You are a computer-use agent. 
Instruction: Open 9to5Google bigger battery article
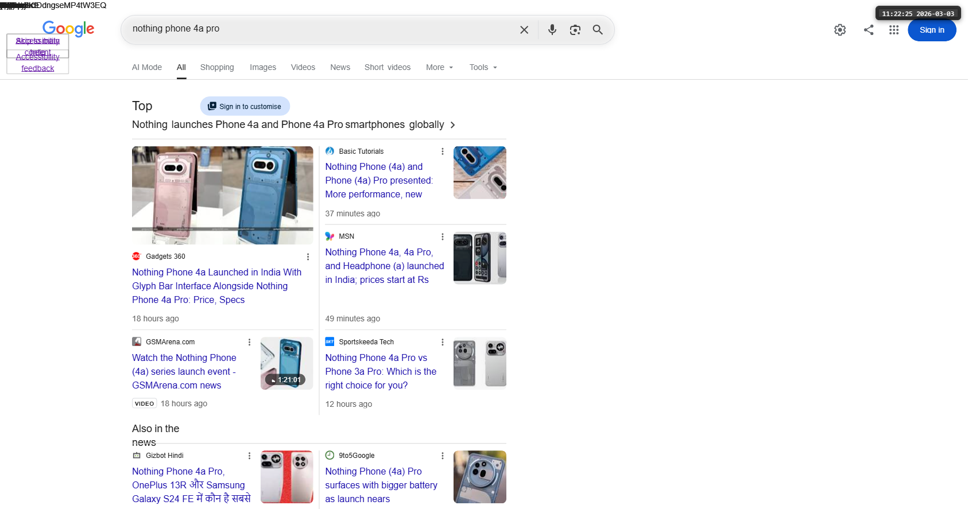click(x=382, y=485)
